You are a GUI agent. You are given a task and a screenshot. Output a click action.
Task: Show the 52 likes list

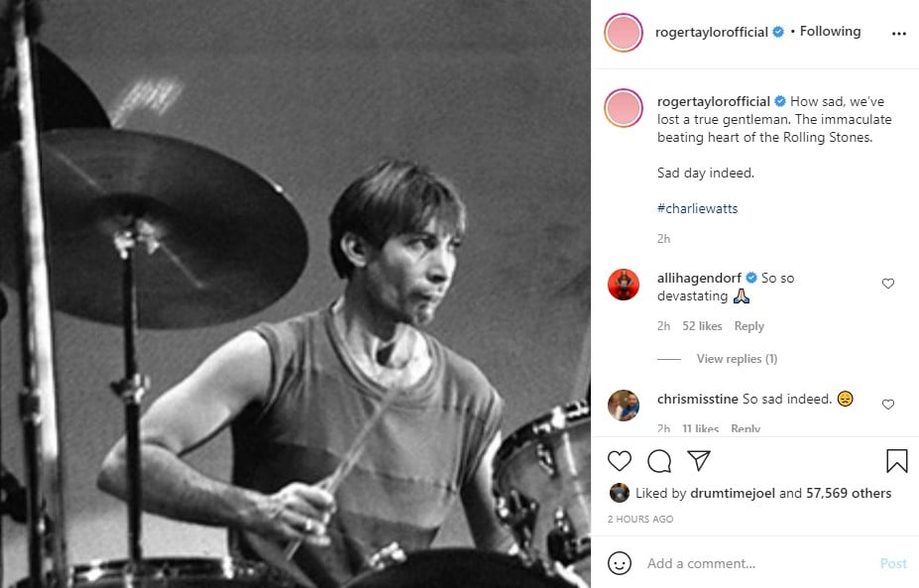tap(702, 326)
